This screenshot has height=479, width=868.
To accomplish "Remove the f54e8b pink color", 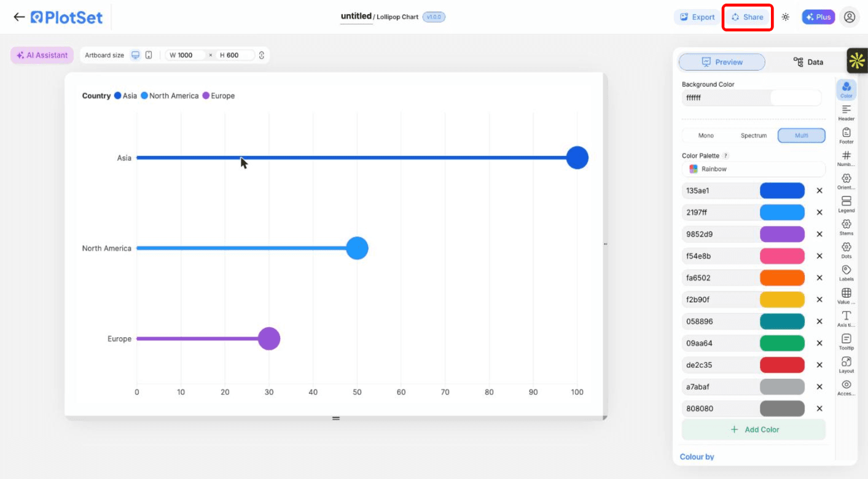I will coord(819,256).
